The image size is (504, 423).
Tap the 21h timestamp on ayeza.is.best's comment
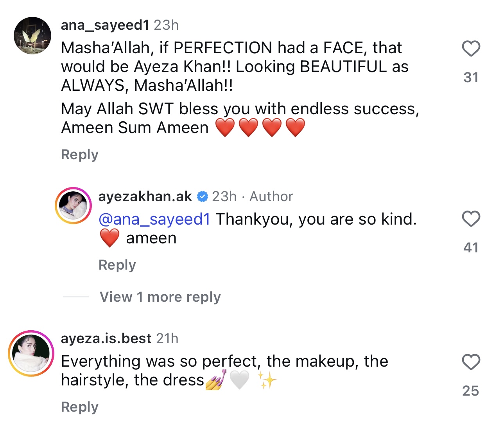click(167, 338)
